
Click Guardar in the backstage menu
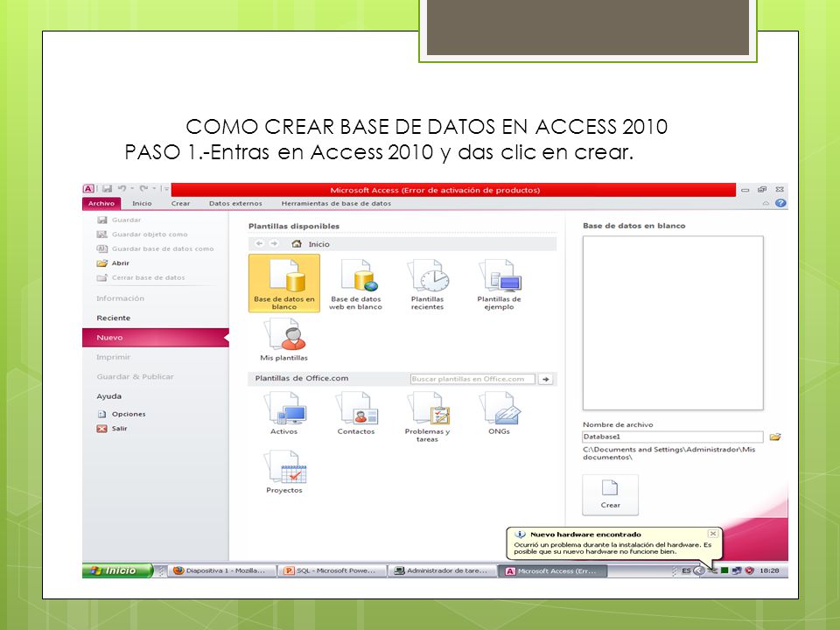119,220
